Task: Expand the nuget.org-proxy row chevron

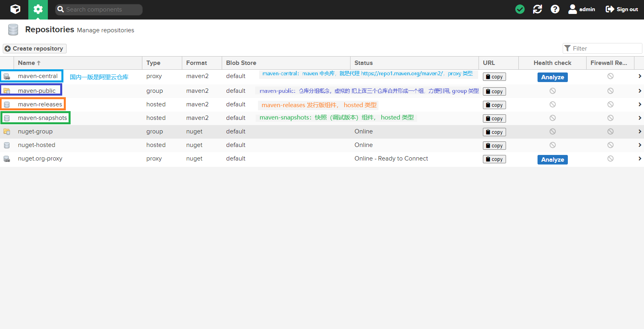Action: tap(640, 159)
